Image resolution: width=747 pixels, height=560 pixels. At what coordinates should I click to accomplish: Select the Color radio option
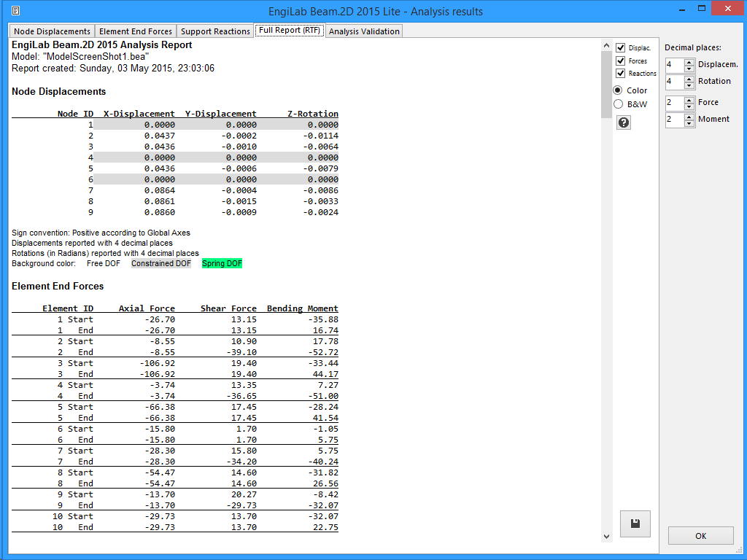[x=619, y=90]
